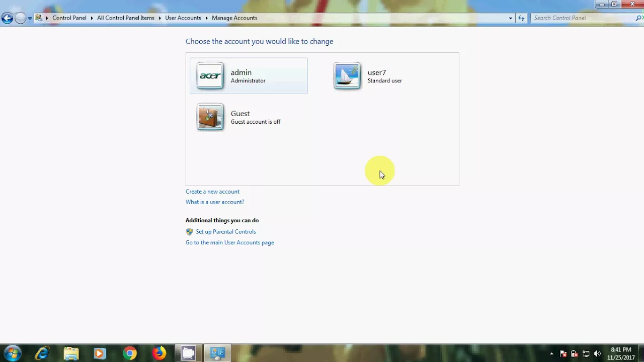Image resolution: width=644 pixels, height=362 pixels.
Task: Click the search magnifier icon
Action: click(639, 18)
